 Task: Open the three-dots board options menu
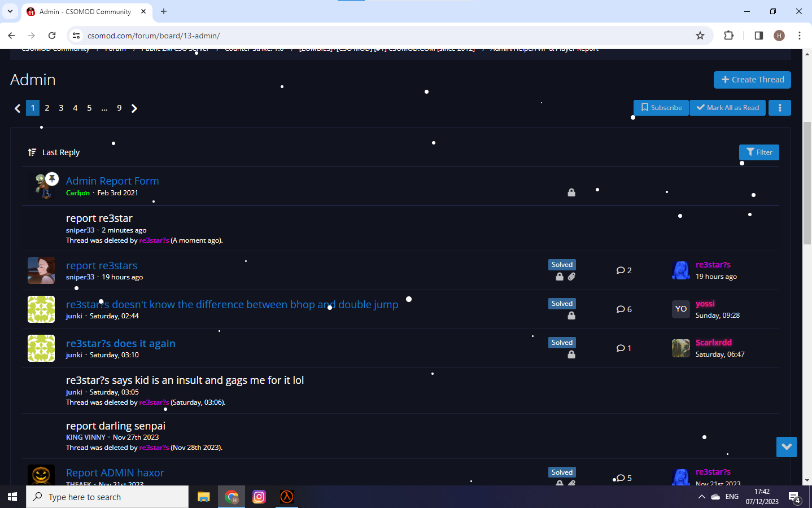[780, 108]
